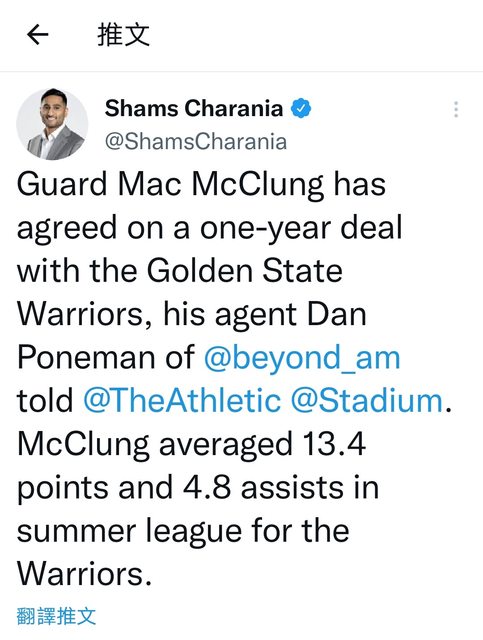This screenshot has width=483, height=640.
Task: Tap the 'Guard Mac McClung has' text line
Action: (201, 186)
